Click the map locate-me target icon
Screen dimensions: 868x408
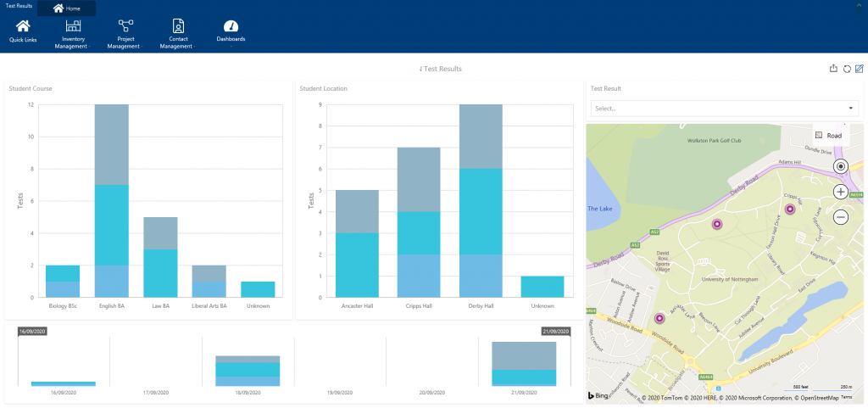841,166
